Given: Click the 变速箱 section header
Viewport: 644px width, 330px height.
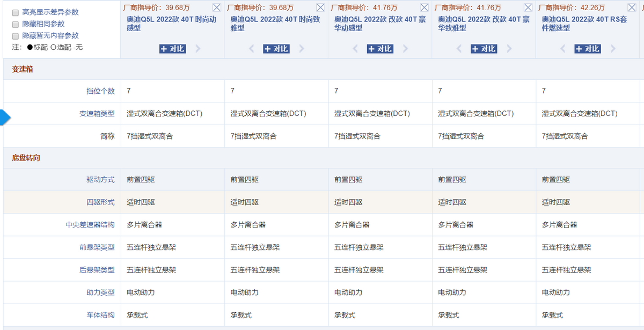Looking at the screenshot, I should pyautogui.click(x=23, y=69).
